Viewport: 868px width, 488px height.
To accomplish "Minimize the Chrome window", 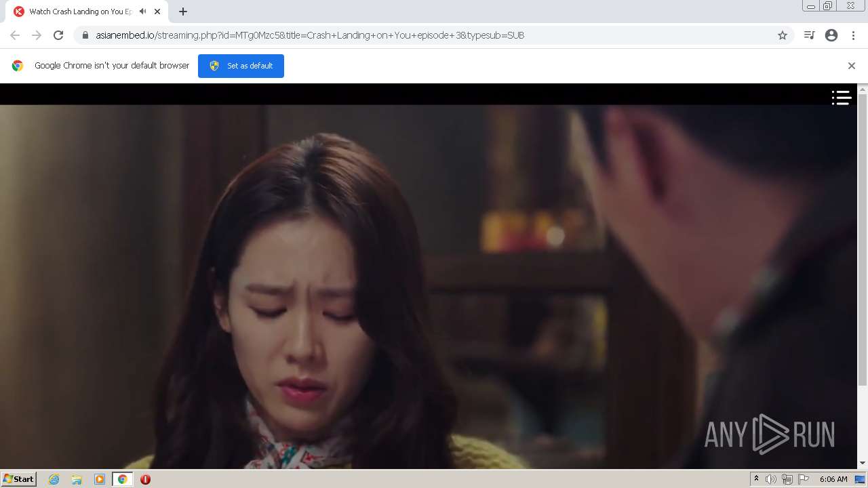I will pyautogui.click(x=810, y=6).
